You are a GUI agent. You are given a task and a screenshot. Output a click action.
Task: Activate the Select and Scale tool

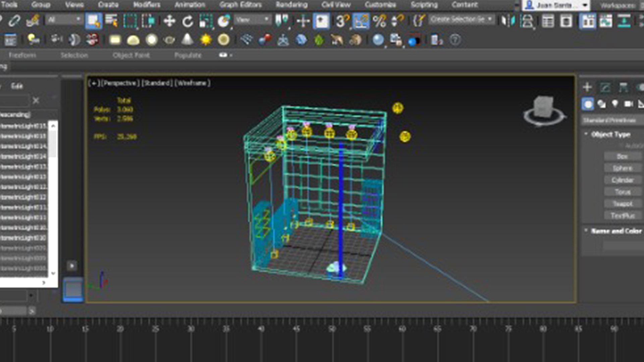click(206, 21)
